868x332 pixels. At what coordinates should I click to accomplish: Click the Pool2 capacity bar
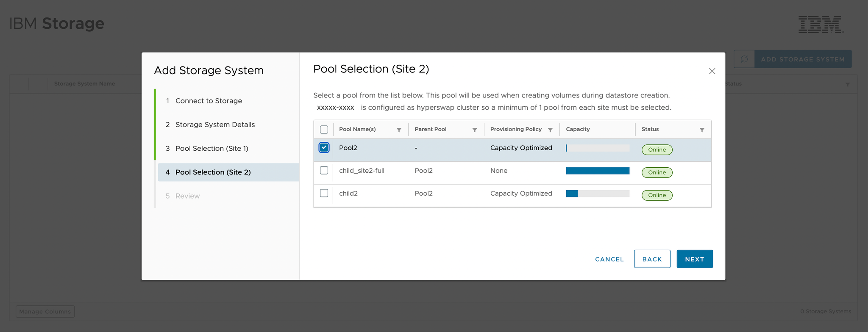pos(598,148)
